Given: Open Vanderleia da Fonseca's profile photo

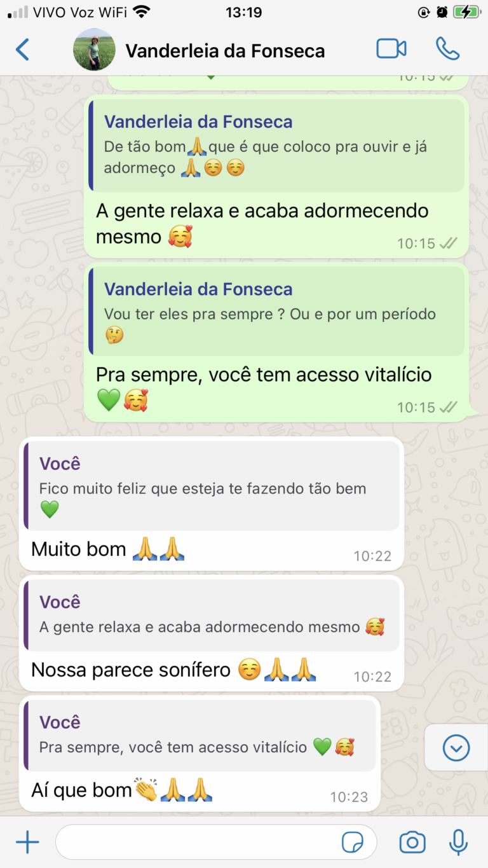Looking at the screenshot, I should click(x=95, y=50).
